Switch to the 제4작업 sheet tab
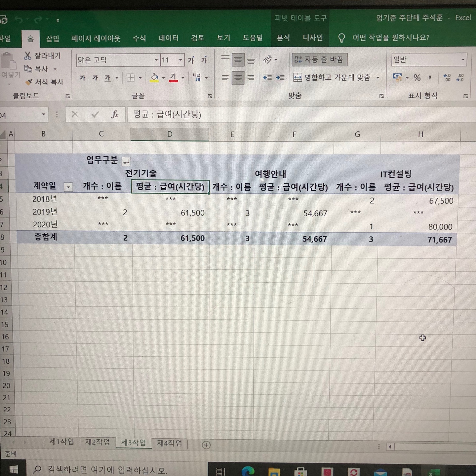The height and width of the screenshot is (476, 476). point(169,443)
